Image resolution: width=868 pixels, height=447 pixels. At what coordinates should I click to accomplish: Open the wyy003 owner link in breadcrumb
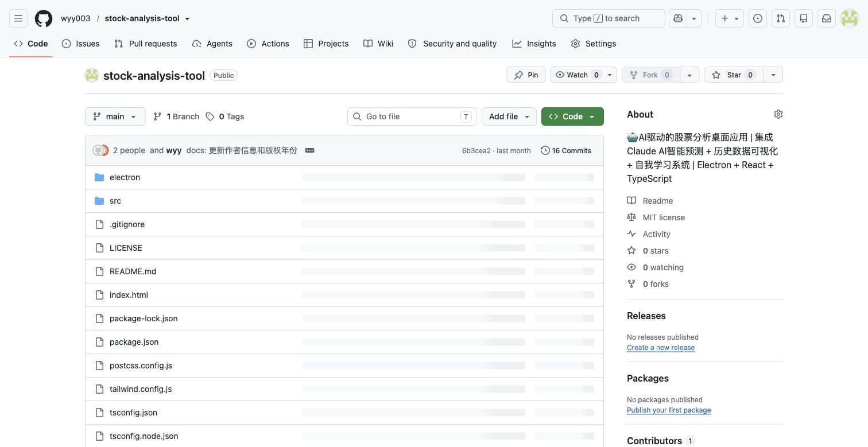(76, 18)
